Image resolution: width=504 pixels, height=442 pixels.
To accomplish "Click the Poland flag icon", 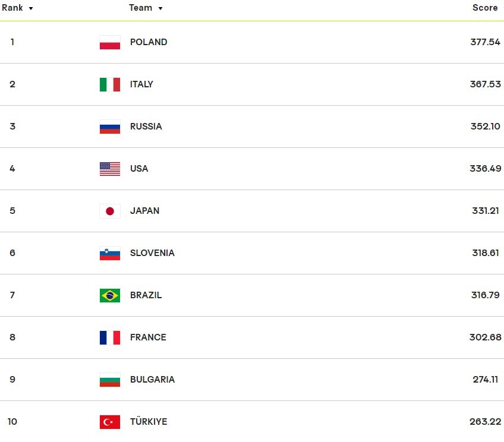I will (x=110, y=42).
